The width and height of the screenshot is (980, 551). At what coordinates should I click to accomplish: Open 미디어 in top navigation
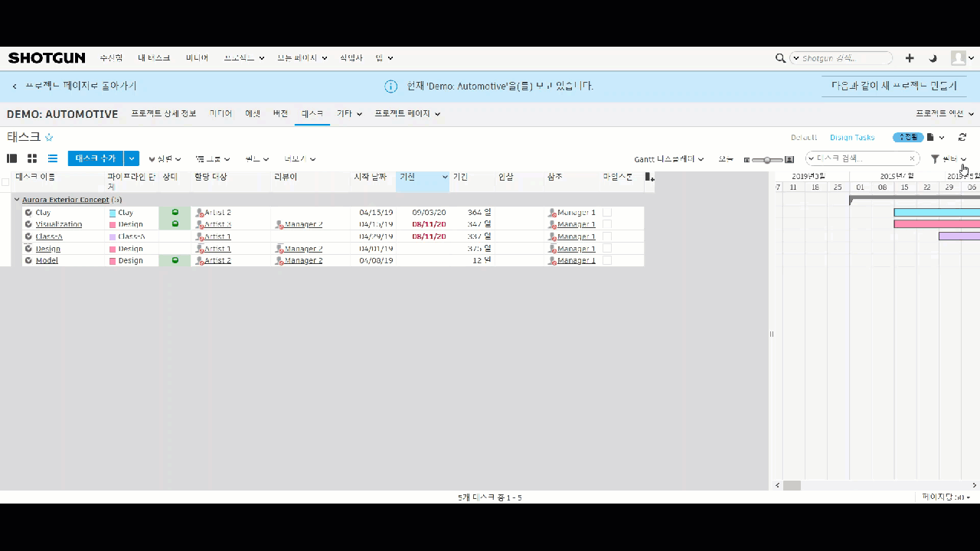click(197, 58)
